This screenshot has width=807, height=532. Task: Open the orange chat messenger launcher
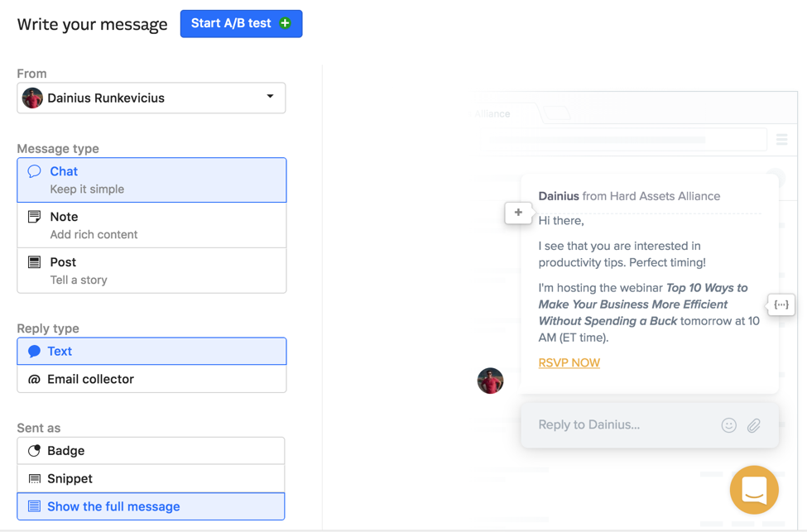(754, 490)
